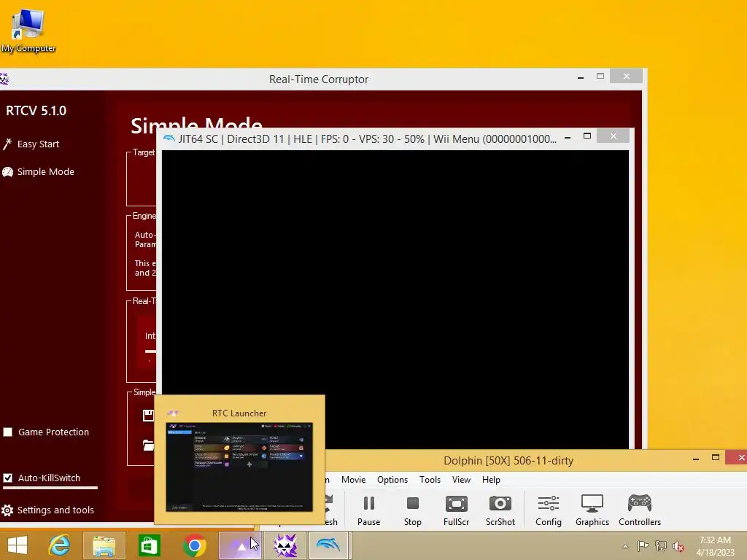Select Easy Start in RTCV sidebar
The height and width of the screenshot is (560, 747).
[x=38, y=144]
